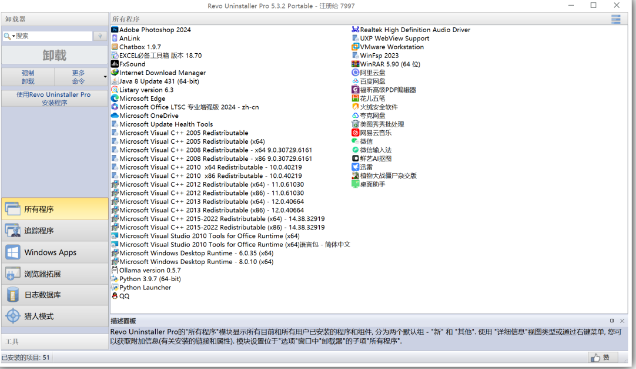This screenshot has width=636, height=369.
Task: Click the Microsoft Edge icon
Action: point(115,98)
